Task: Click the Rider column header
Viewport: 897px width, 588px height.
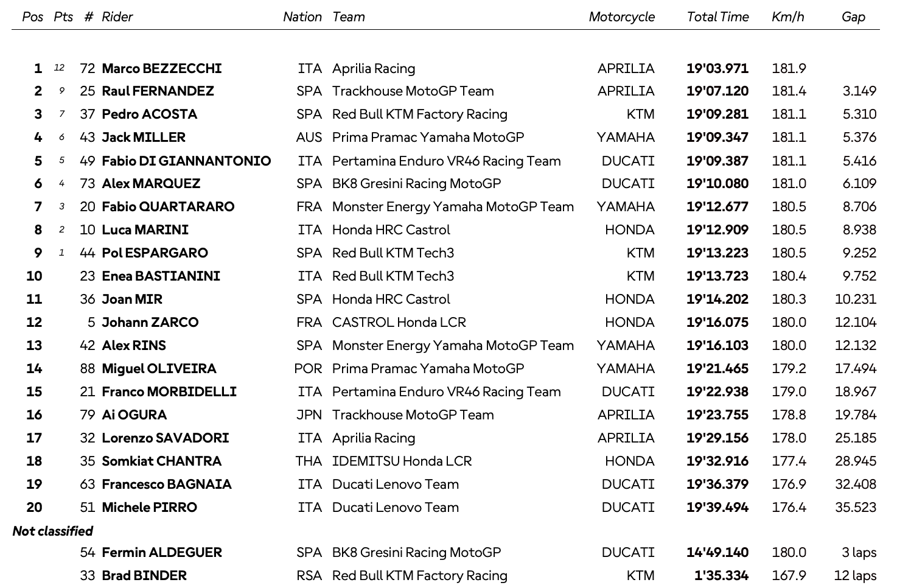Action: tap(117, 17)
